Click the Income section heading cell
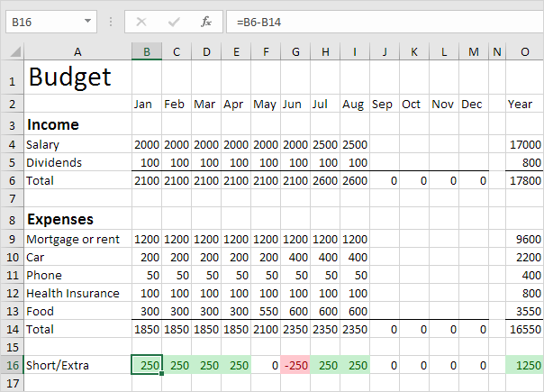 (77, 124)
